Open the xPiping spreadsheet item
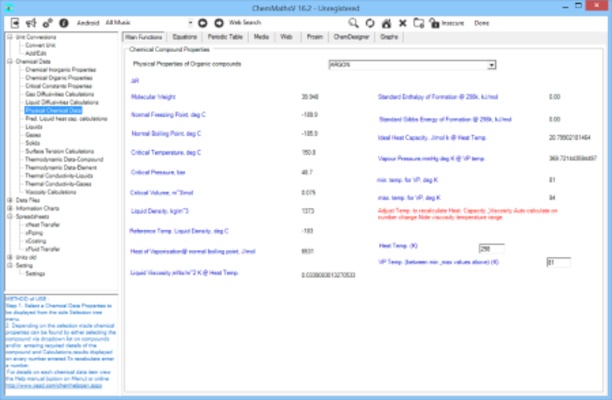Screen dimensions: 612x400 coord(34,233)
